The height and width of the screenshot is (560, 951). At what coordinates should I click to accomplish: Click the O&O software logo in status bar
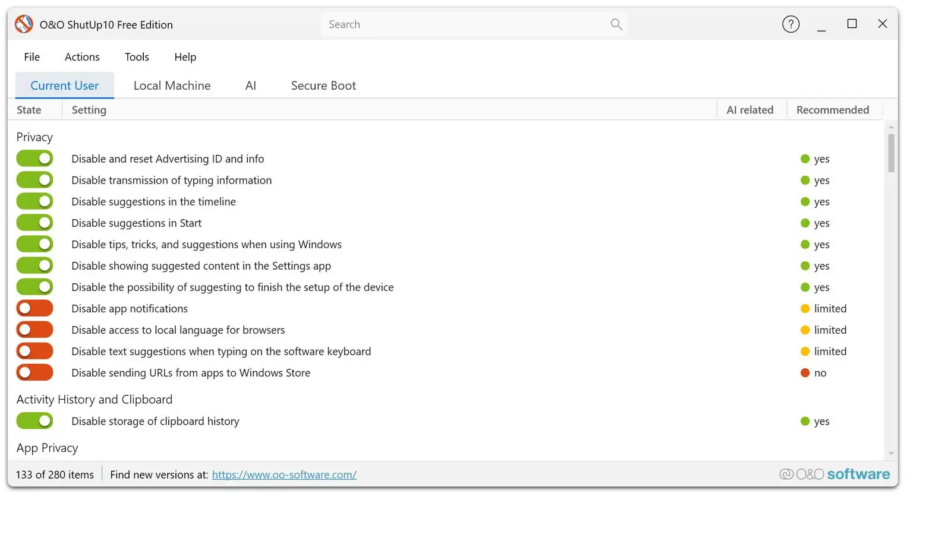coord(835,474)
